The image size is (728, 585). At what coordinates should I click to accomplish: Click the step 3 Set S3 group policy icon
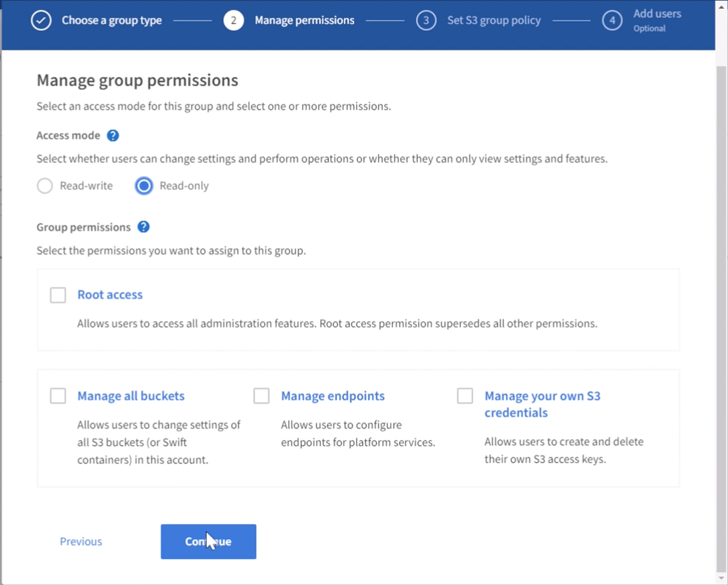[x=426, y=20]
